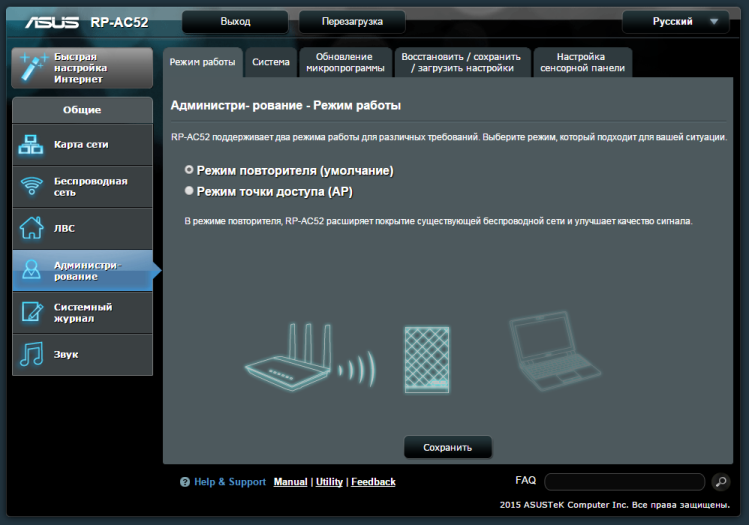749x525 pixels.
Task: Open Настройка сенсорной панели tab
Action: 582,62
